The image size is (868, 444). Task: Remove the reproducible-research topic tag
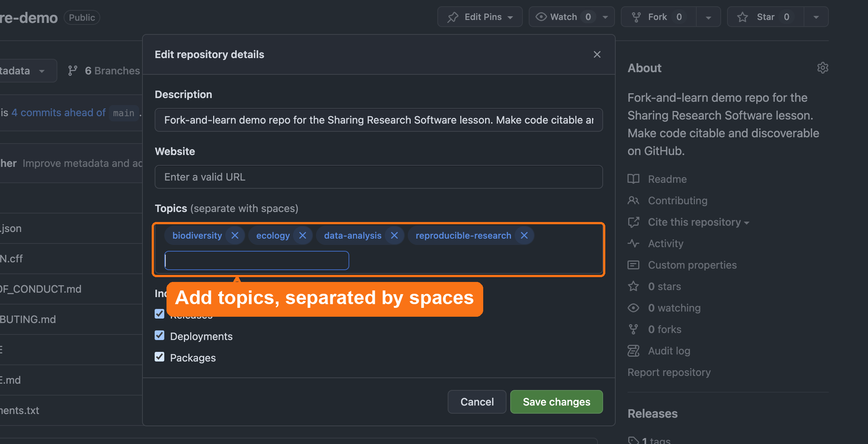(524, 235)
